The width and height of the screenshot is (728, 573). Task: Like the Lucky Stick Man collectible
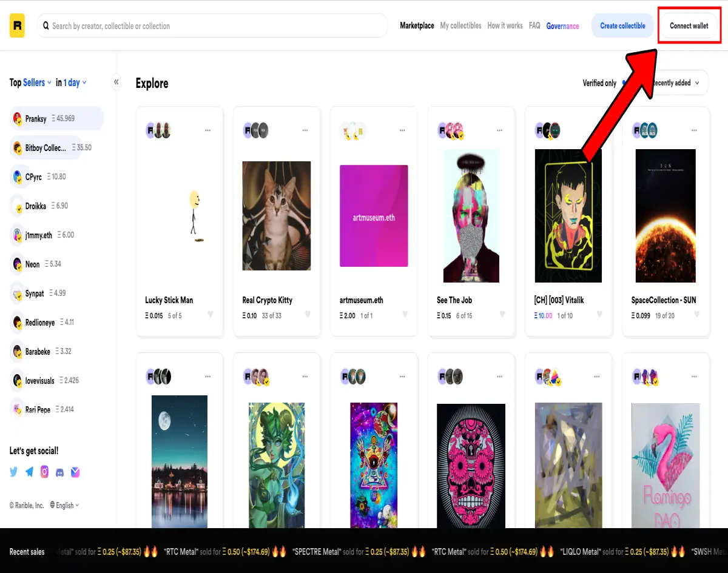[x=211, y=315]
